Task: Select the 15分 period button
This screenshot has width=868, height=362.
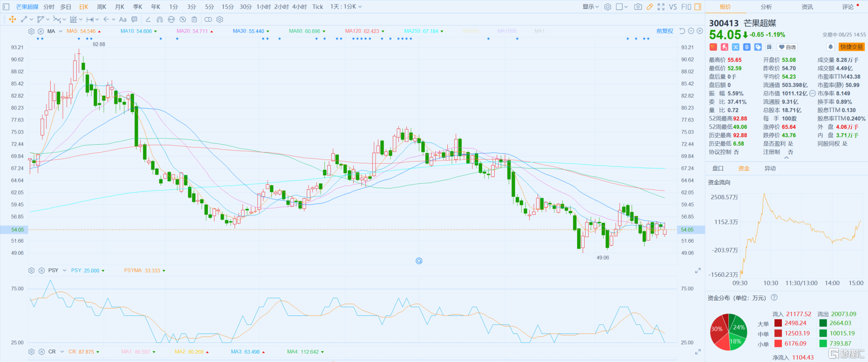Action: (228, 7)
